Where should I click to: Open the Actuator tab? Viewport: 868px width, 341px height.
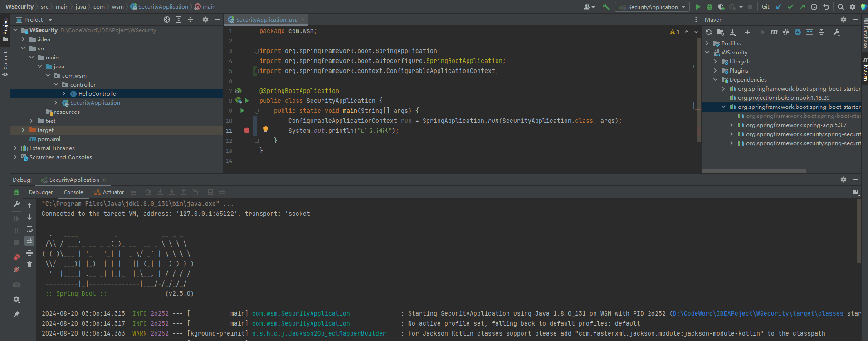113,192
